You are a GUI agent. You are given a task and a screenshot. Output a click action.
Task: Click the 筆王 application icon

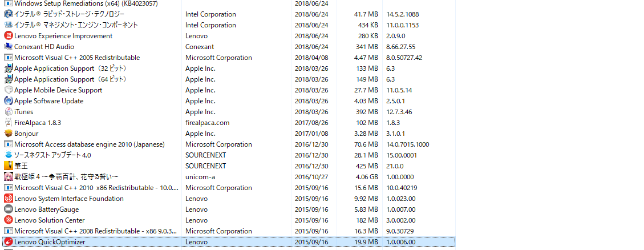(8, 166)
